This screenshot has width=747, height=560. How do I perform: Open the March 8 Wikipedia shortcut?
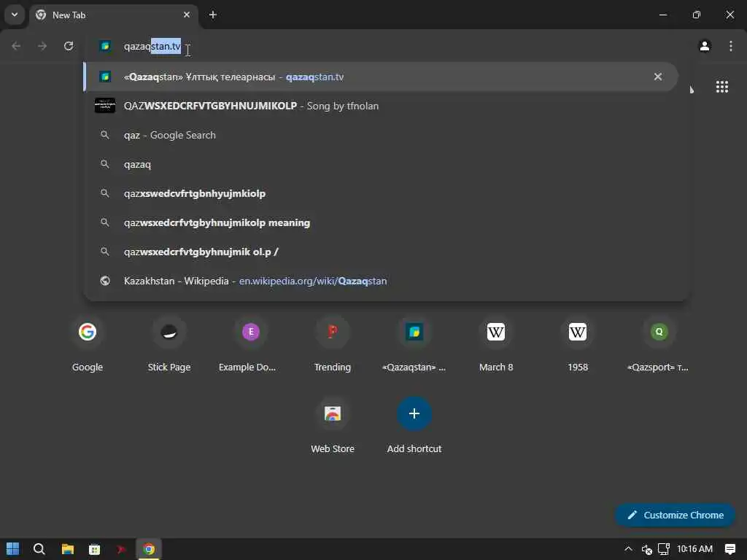496,344
